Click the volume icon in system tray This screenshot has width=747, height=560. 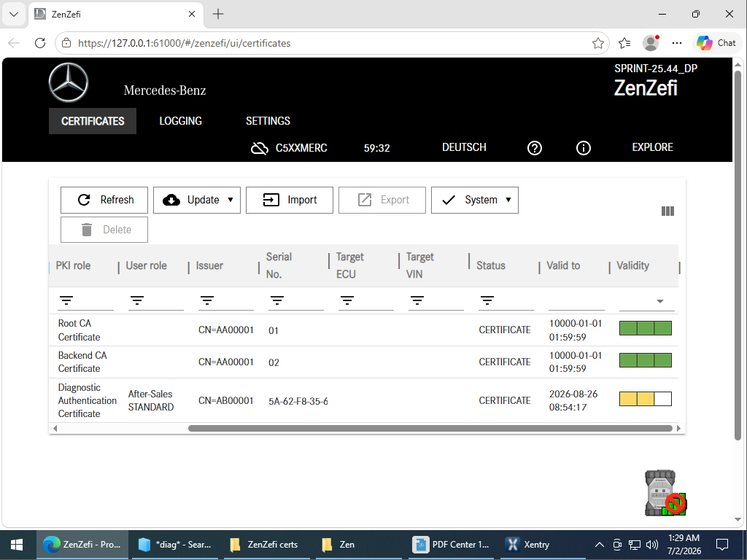click(x=651, y=544)
